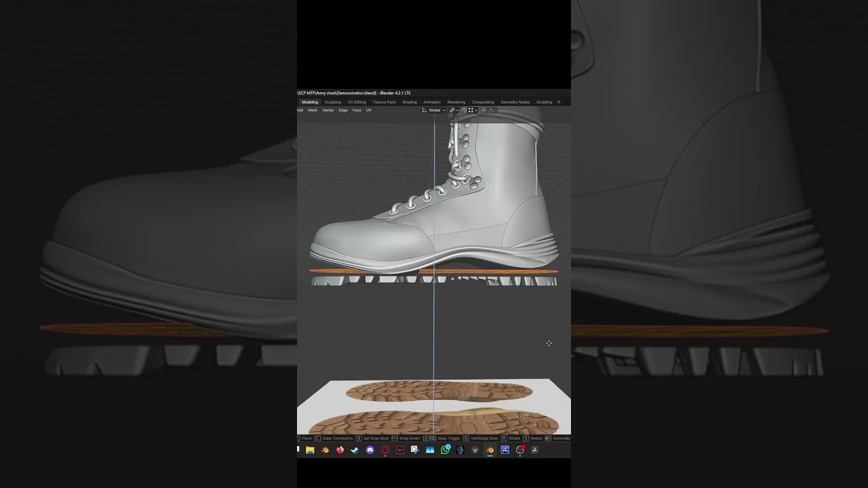The image size is (868, 488).
Task: Open the Snipping Tool taskbar icon
Action: (x=415, y=450)
